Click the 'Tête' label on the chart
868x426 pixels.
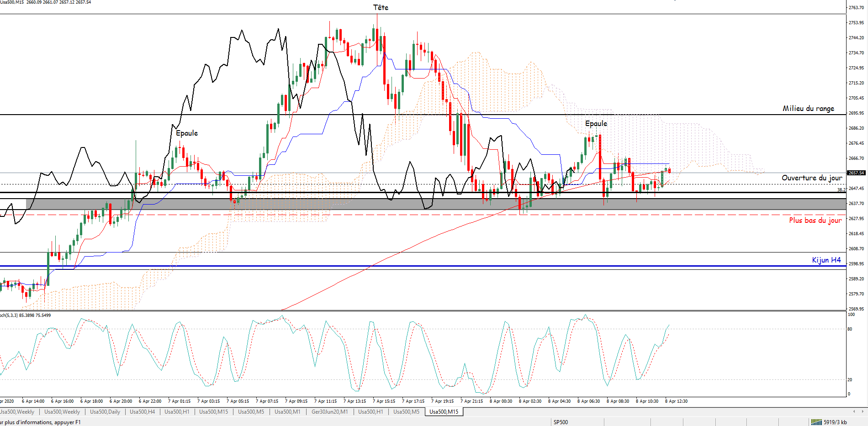tap(381, 7)
